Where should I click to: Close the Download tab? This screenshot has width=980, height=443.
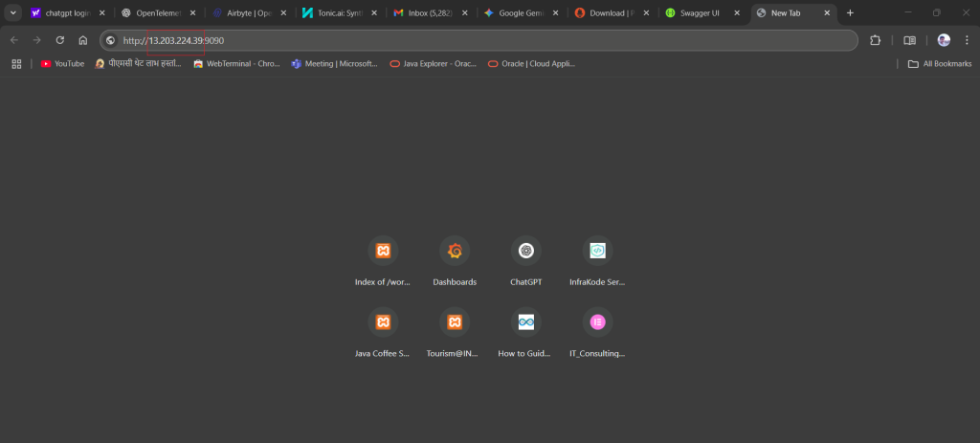646,13
